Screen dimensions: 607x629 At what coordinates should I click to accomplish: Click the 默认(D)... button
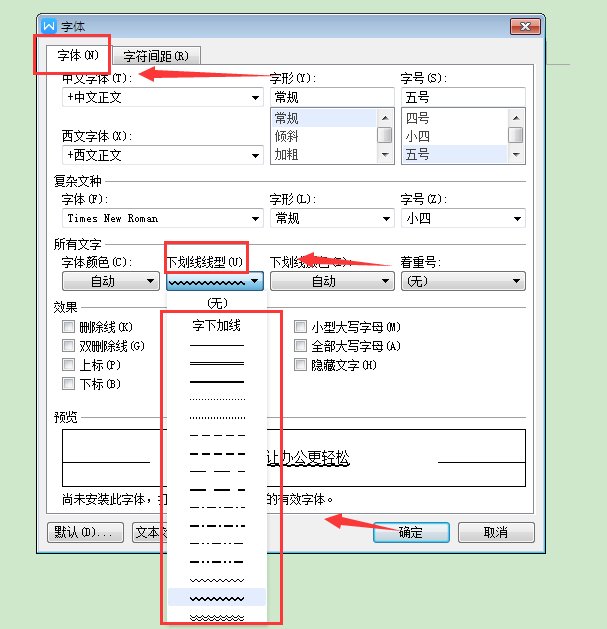85,532
